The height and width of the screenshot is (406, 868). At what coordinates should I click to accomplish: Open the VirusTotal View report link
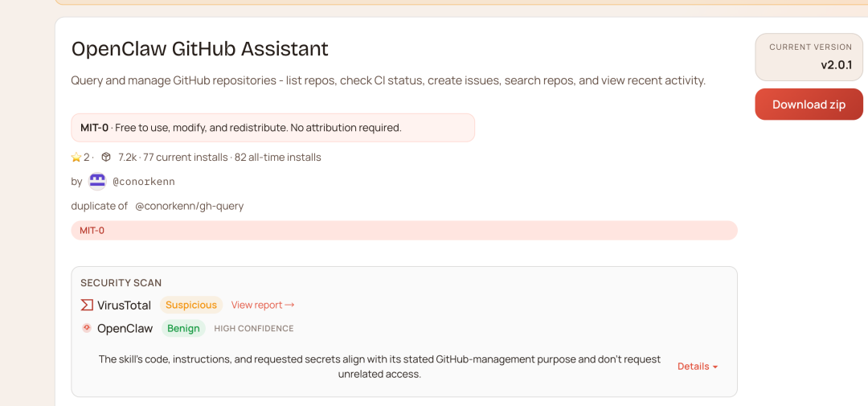click(x=263, y=305)
